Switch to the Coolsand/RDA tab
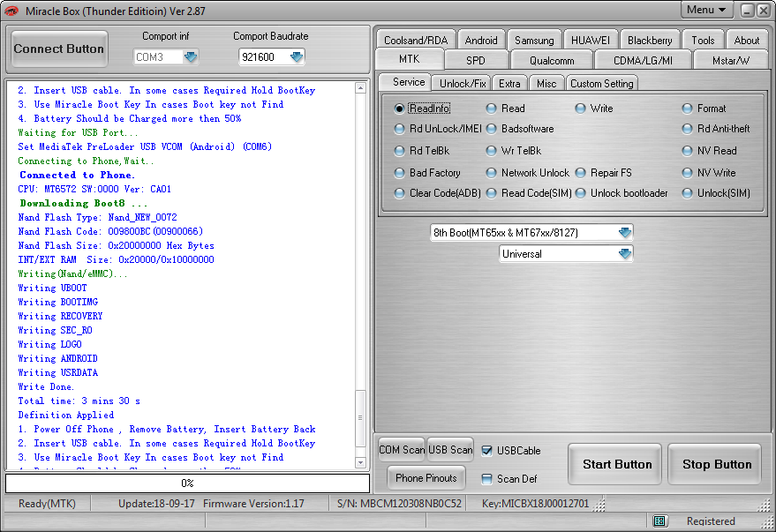This screenshot has height=532, width=776. pyautogui.click(x=416, y=40)
